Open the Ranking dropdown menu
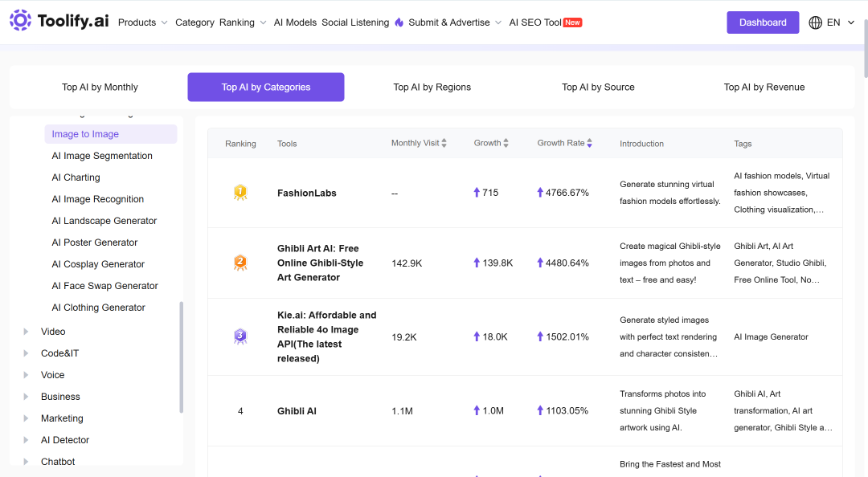 click(243, 22)
